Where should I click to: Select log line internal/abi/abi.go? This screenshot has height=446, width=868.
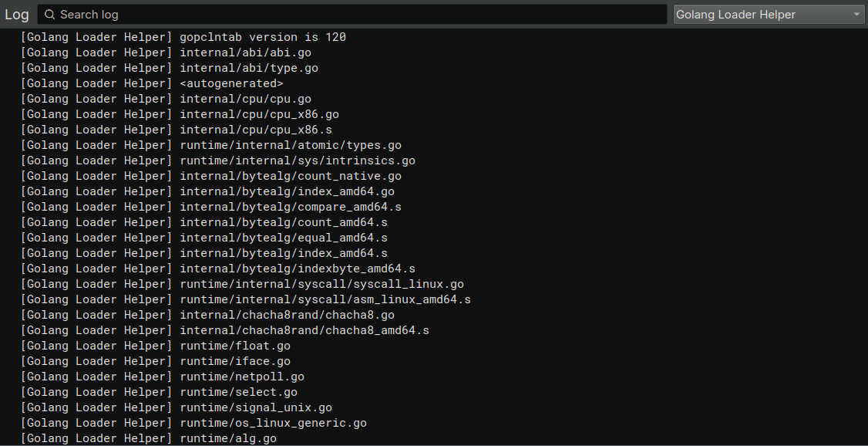pyautogui.click(x=166, y=52)
